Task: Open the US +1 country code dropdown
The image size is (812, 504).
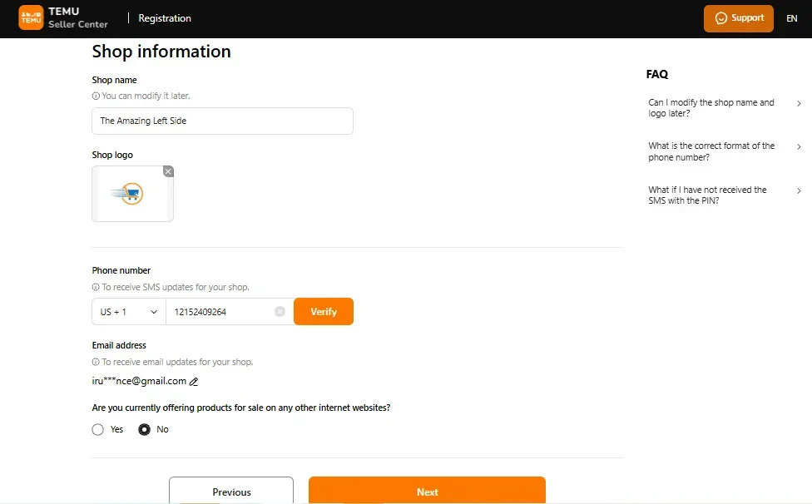Action: pos(127,311)
